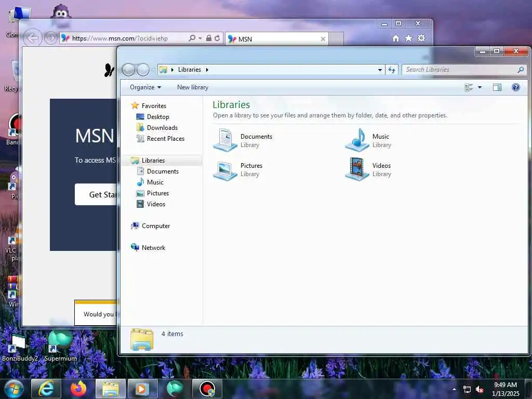Click New library in toolbar
The height and width of the screenshot is (399, 532).
pyautogui.click(x=193, y=87)
